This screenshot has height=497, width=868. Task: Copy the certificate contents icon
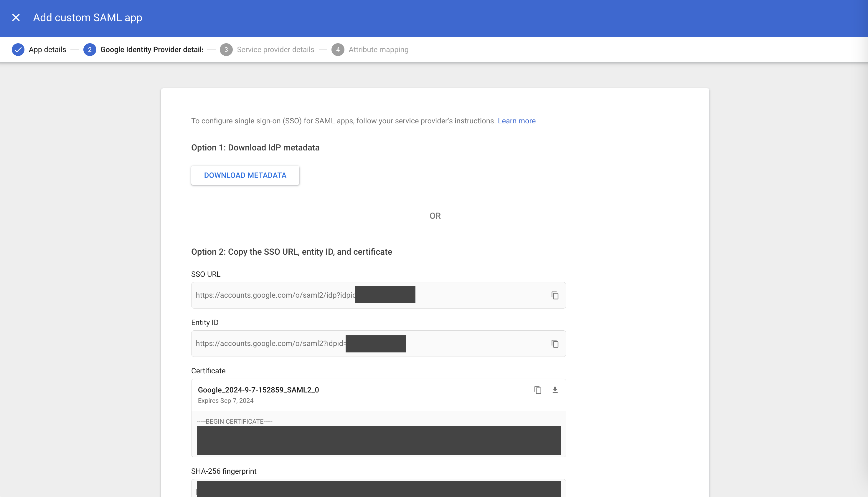[538, 390]
